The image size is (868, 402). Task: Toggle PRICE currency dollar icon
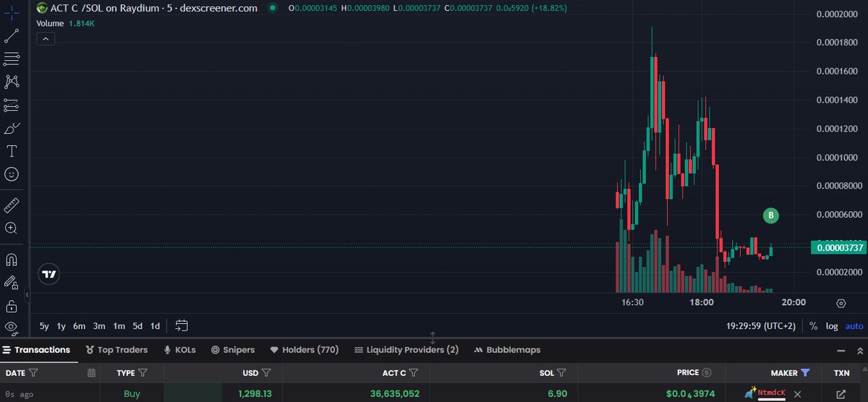(707, 373)
